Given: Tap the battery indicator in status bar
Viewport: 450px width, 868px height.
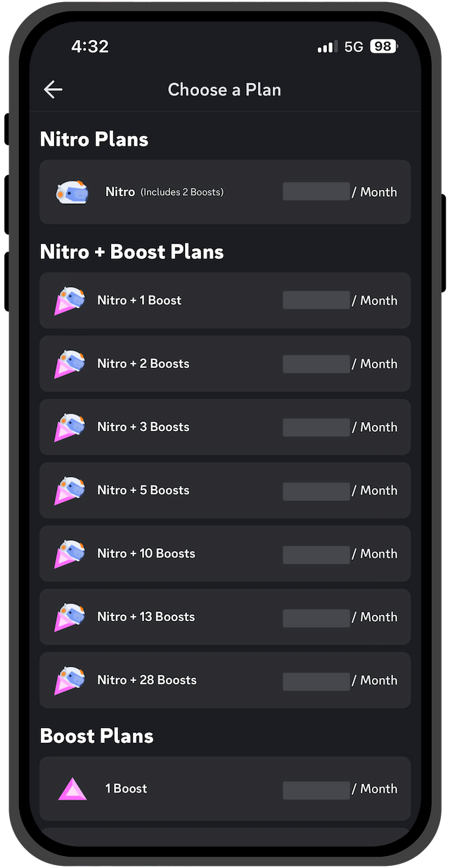Looking at the screenshot, I should click(384, 46).
